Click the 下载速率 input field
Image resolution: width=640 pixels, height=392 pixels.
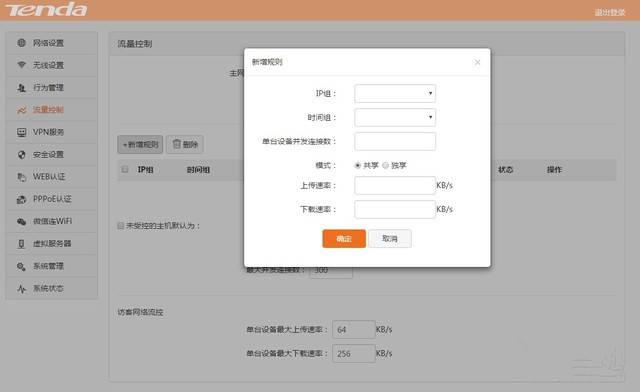point(395,209)
